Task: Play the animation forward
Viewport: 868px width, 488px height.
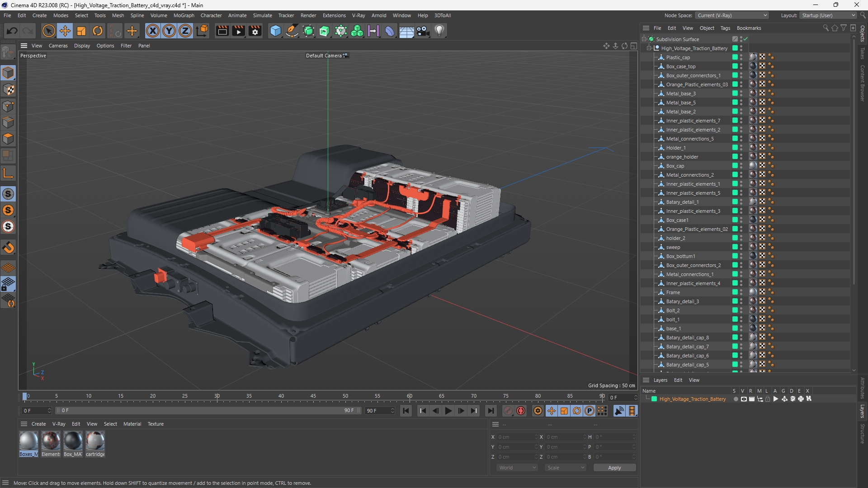Action: click(x=448, y=411)
